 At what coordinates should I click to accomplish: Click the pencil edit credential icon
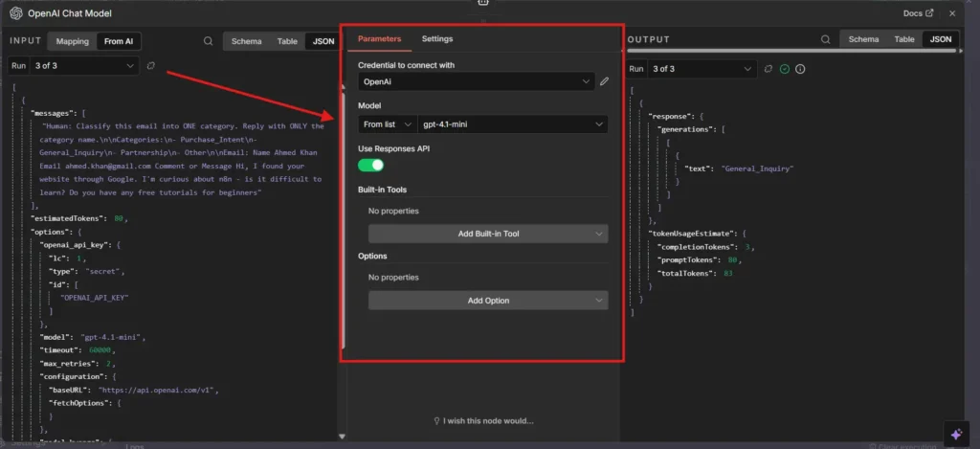(x=605, y=81)
